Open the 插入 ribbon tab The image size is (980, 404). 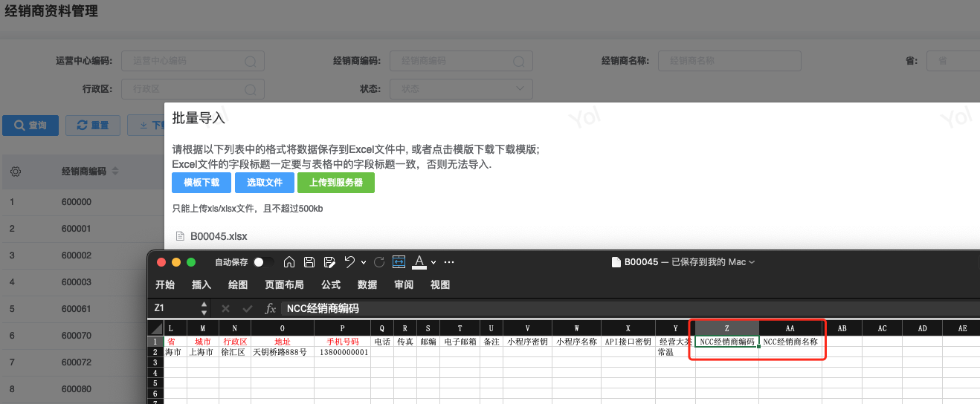(202, 284)
